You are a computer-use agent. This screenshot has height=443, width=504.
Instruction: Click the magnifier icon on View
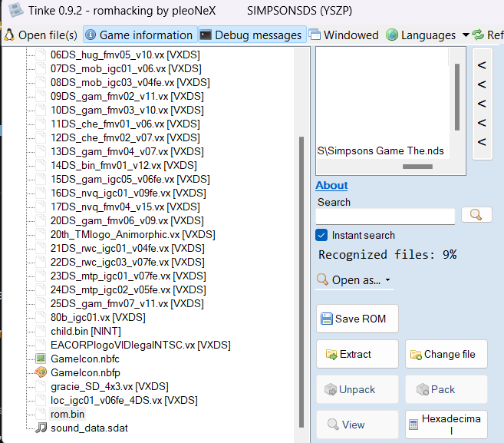[333, 425]
